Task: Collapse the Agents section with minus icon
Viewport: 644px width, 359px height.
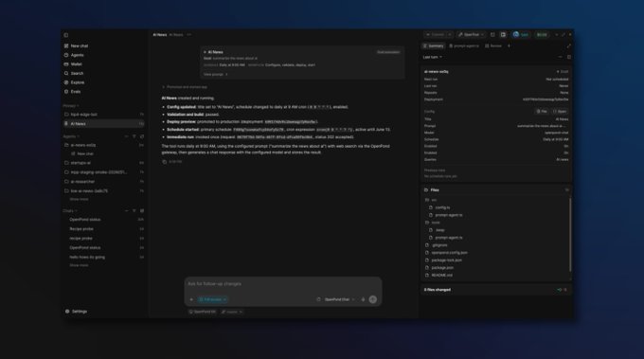Action: (x=127, y=136)
